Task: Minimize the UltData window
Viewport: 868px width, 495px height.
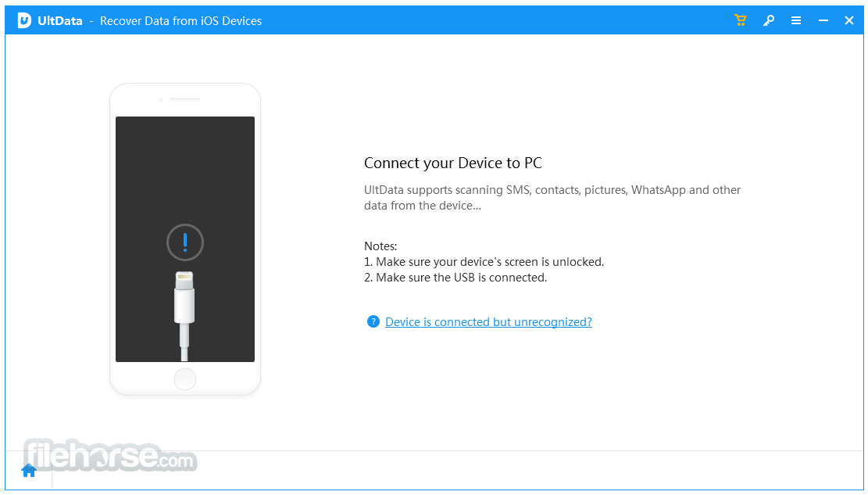Action: point(823,20)
